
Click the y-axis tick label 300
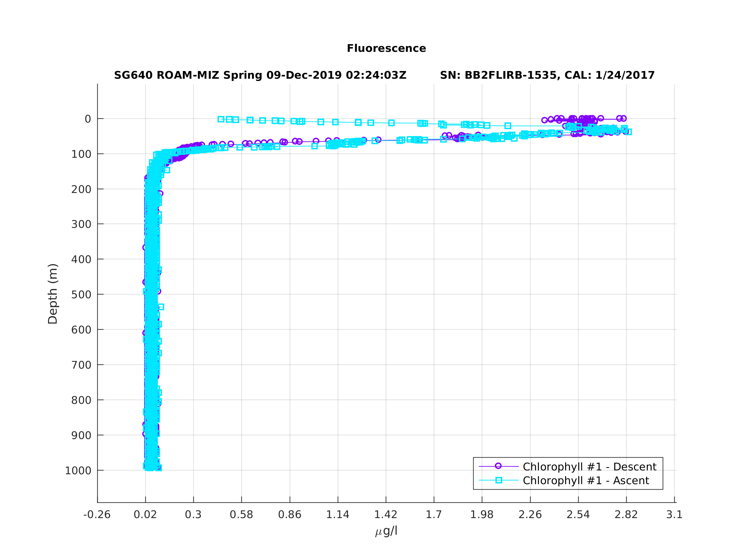click(81, 224)
